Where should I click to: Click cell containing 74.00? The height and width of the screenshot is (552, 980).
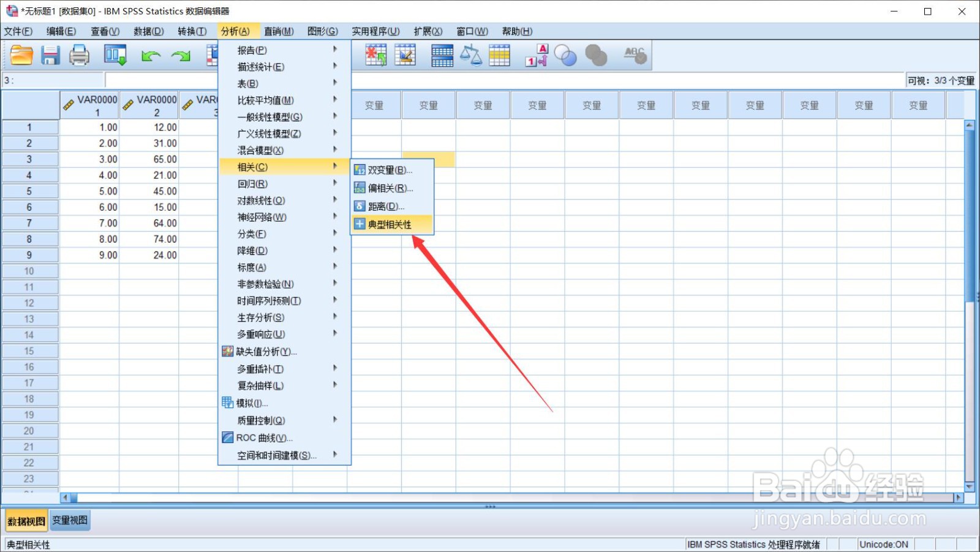[149, 239]
